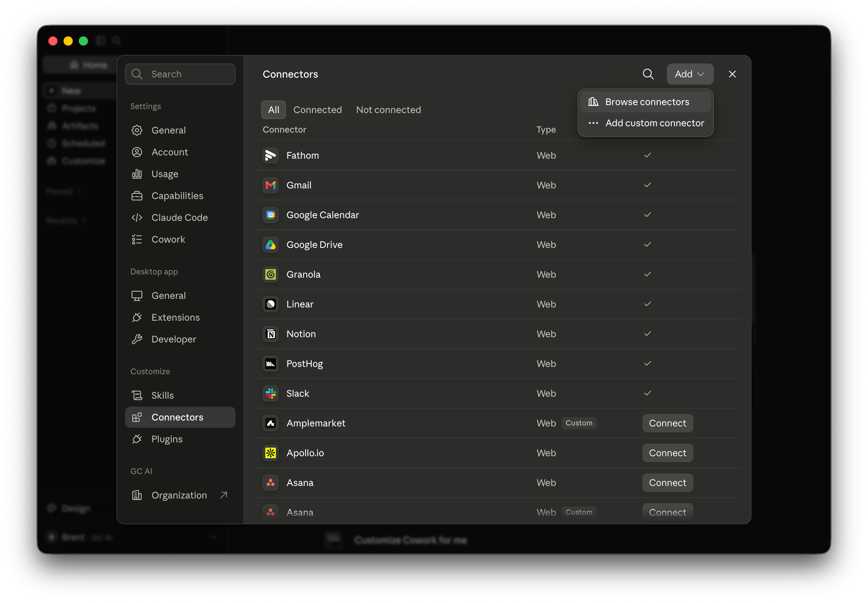Click the red macOS close light
This screenshot has height=603, width=868.
pyautogui.click(x=53, y=41)
